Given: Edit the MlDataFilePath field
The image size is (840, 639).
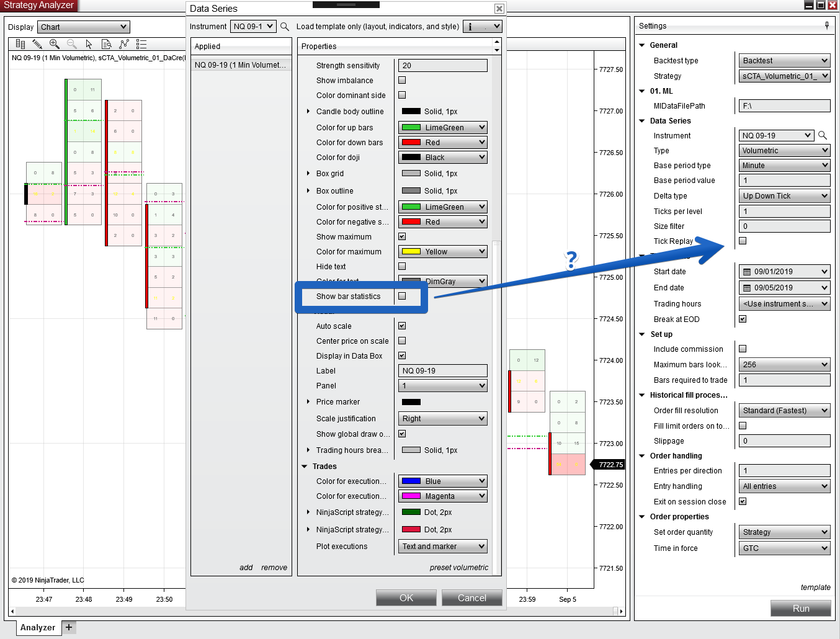Looking at the screenshot, I should click(785, 105).
